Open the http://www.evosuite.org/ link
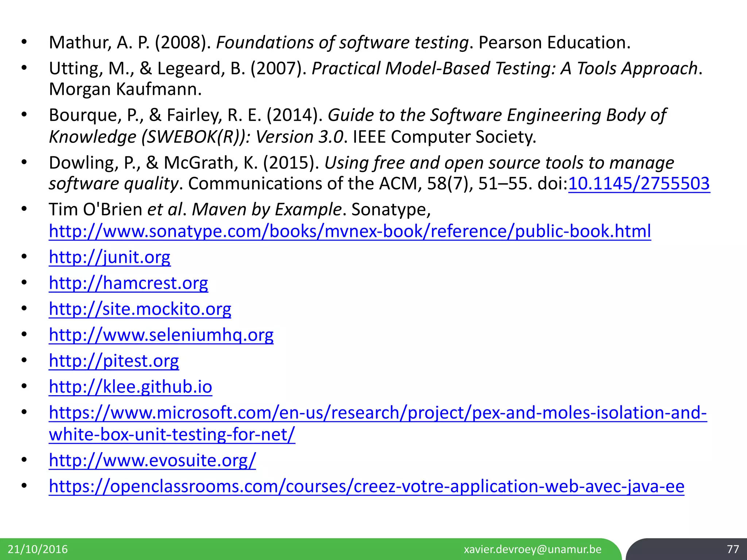 coord(152,460)
